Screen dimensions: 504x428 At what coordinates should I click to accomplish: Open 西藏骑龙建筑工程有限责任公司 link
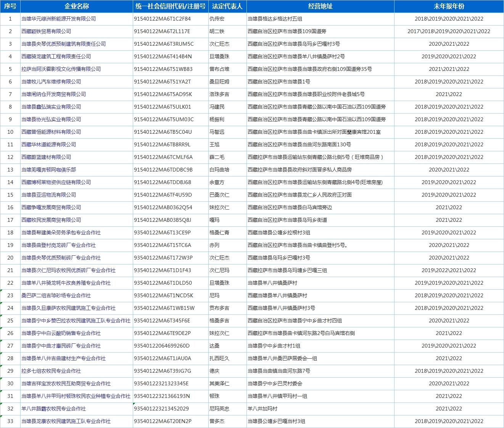56,56
